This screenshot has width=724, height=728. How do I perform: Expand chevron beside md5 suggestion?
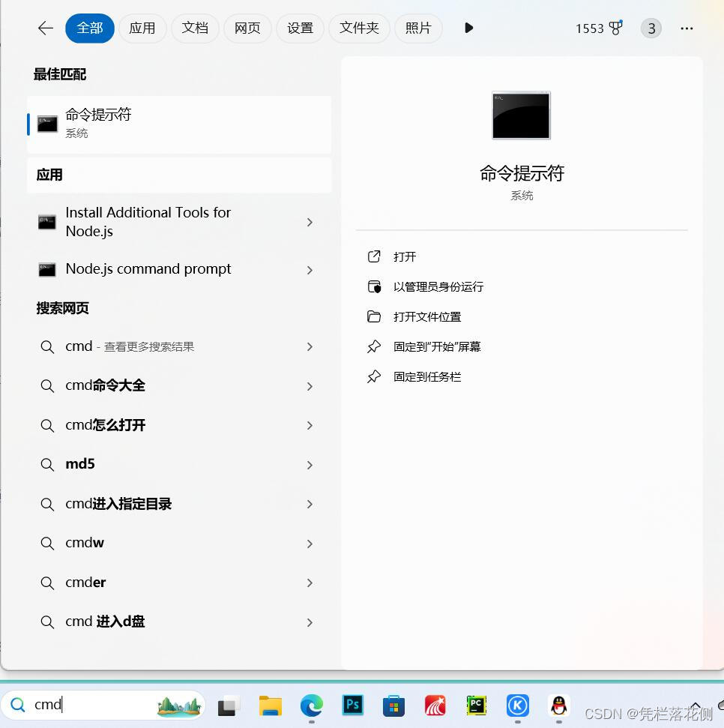310,465
